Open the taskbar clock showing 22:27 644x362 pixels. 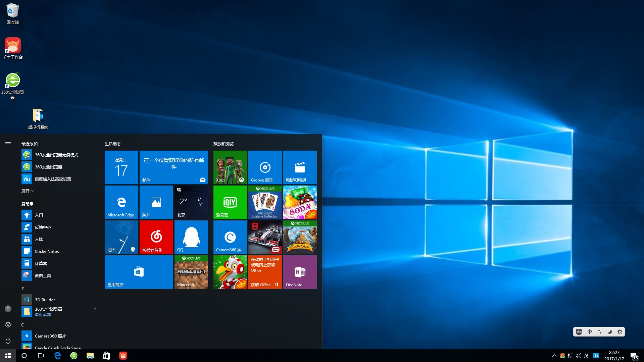614,356
